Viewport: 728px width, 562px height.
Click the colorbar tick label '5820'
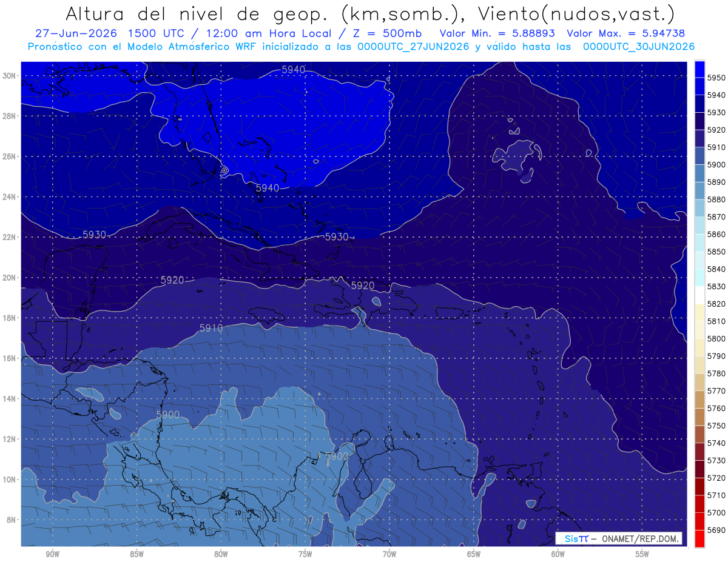coord(717,304)
